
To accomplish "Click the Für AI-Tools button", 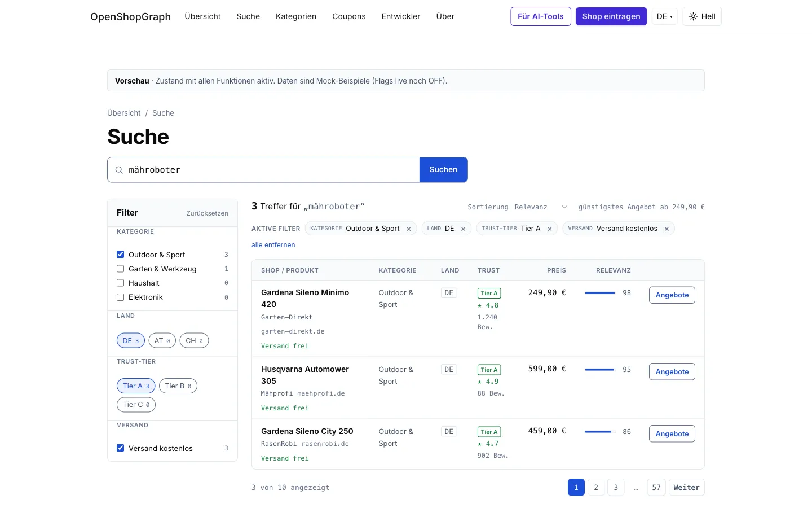I will [541, 16].
